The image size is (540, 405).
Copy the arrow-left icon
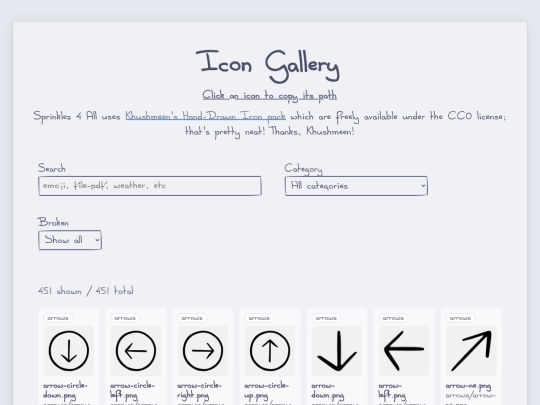point(404,351)
